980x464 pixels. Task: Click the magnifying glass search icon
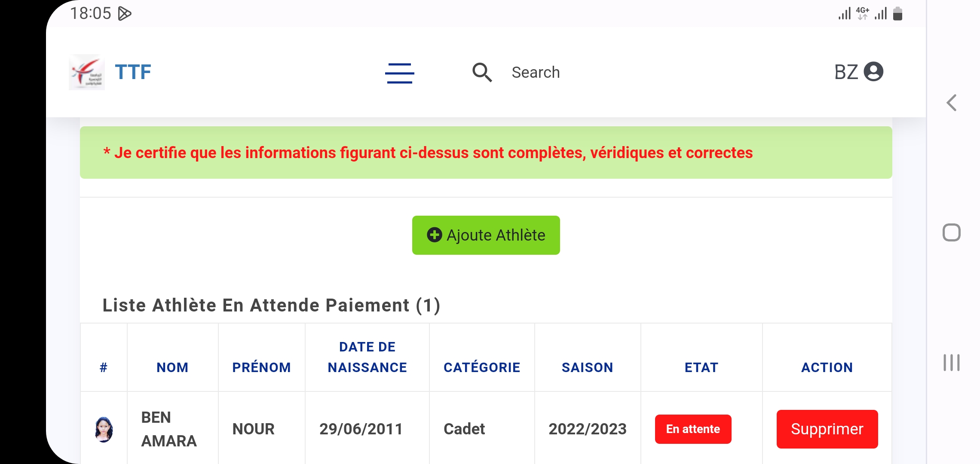click(482, 72)
